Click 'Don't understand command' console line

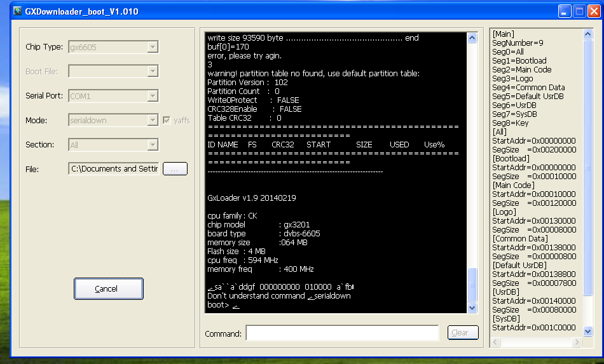(x=279, y=296)
